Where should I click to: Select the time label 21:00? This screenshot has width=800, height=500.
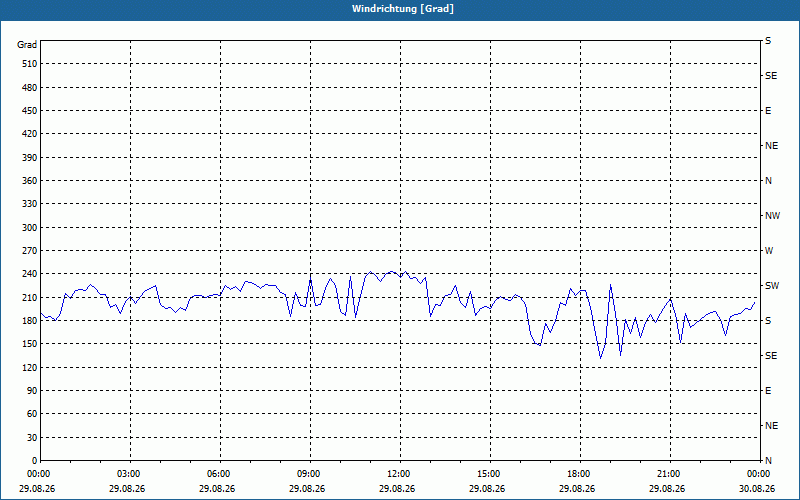pyautogui.click(x=667, y=474)
